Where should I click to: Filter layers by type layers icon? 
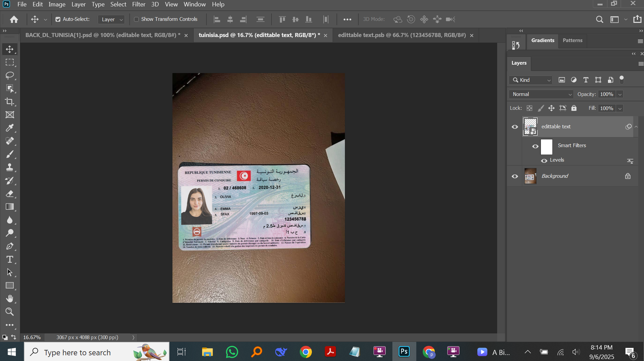[586, 80]
